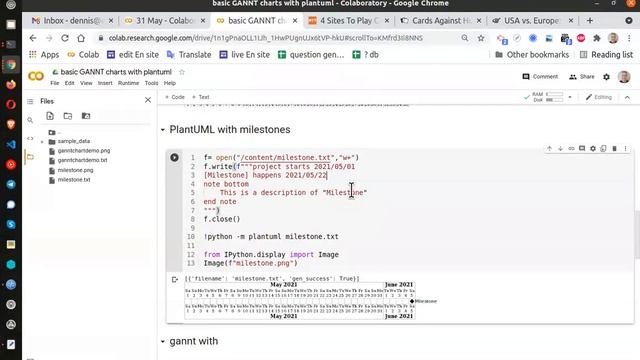Launch Firefox from the dock
The image size is (640, 360).
[x=11, y=84]
